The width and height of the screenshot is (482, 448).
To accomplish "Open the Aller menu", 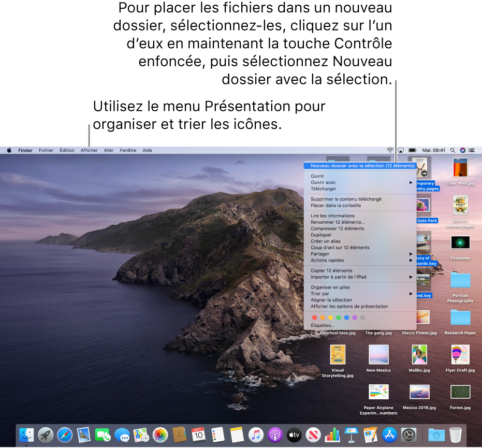I will tap(109, 150).
